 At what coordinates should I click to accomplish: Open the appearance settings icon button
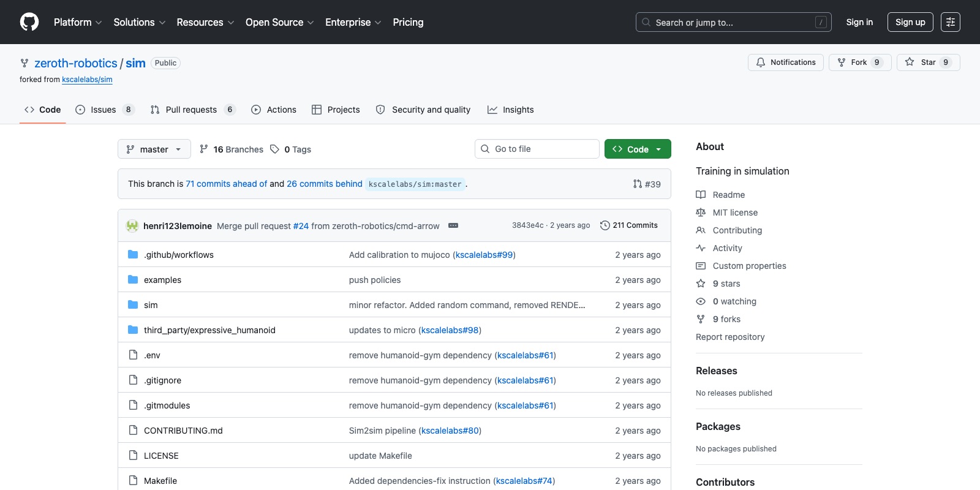coord(951,22)
